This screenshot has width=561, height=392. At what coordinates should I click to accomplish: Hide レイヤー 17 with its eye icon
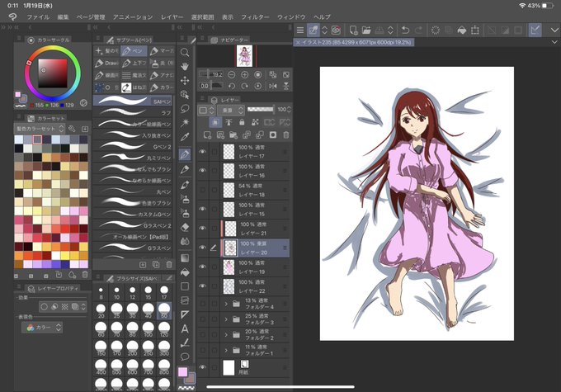coord(202,151)
